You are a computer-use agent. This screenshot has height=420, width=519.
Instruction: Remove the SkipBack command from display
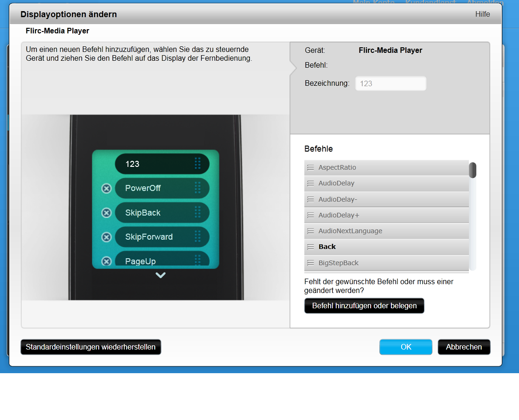point(106,213)
